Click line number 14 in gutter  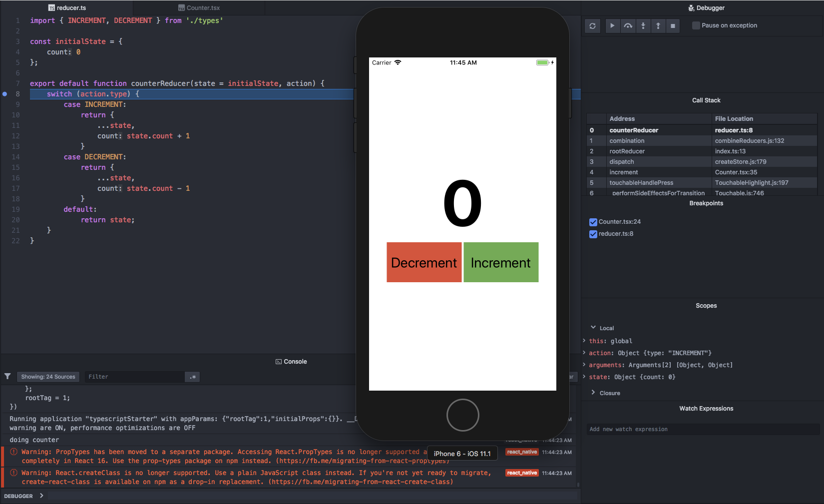pyautogui.click(x=15, y=157)
